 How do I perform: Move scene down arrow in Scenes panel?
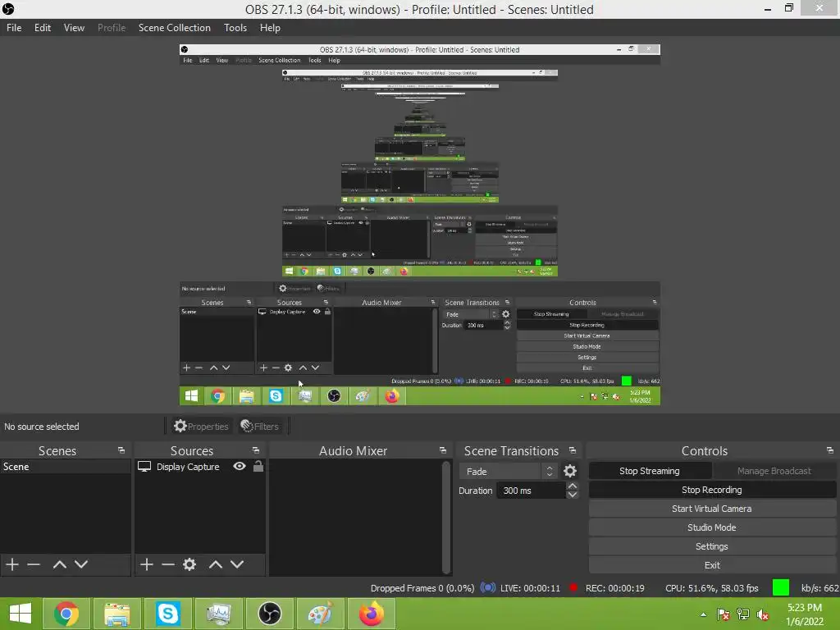(x=81, y=564)
